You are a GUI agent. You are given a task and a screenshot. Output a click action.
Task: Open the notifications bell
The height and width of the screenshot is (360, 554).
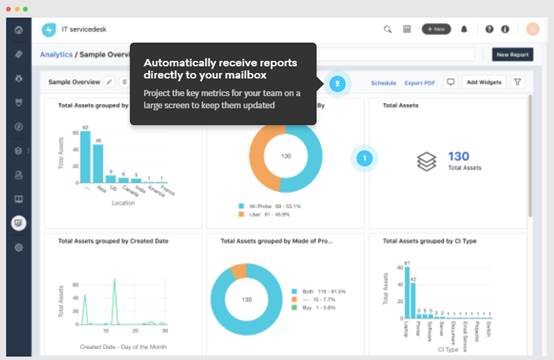[x=464, y=29]
